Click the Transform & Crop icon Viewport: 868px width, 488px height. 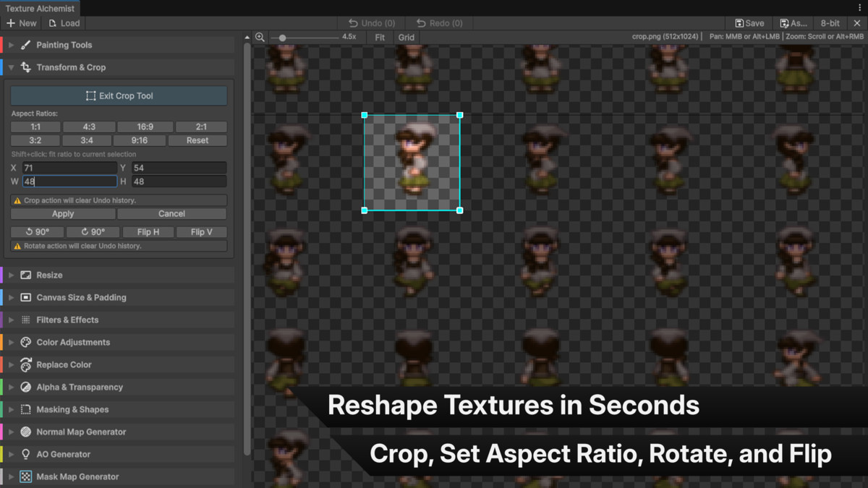pos(26,67)
